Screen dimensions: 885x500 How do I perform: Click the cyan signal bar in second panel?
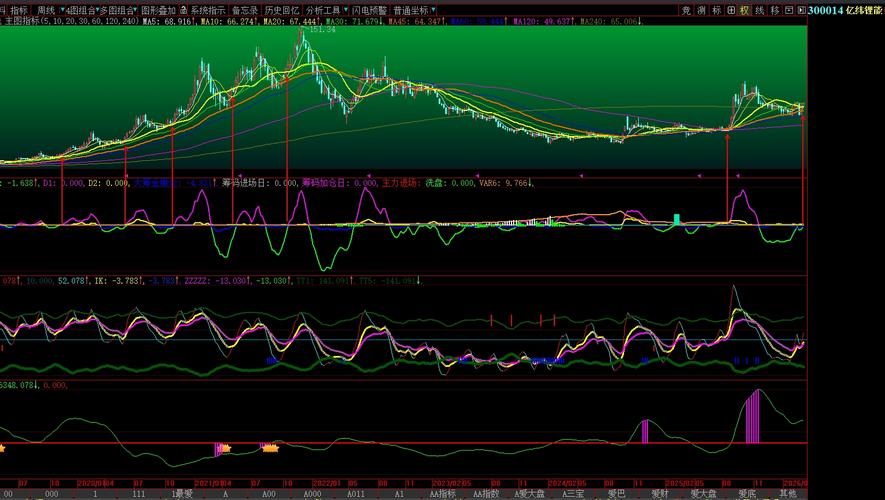tap(677, 219)
